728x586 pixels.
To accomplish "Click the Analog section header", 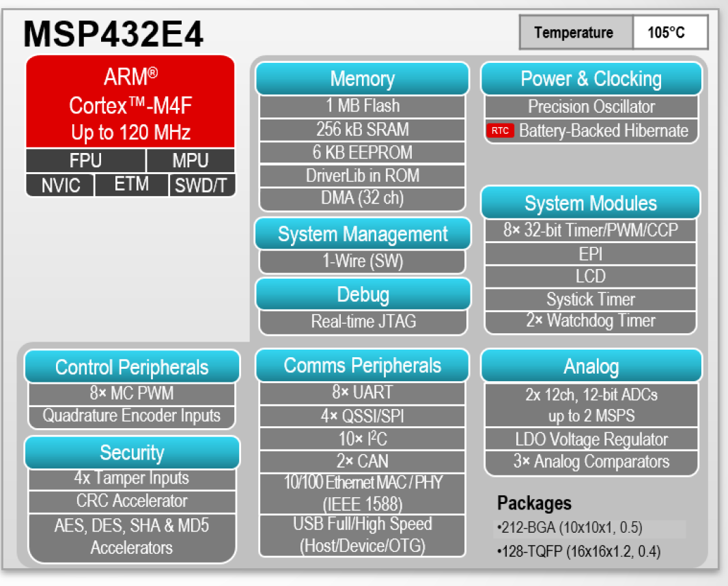I will 591,366.
